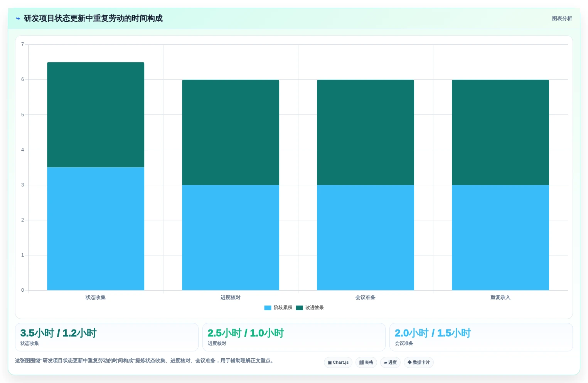Click the dark green 会议准备 bar segment
The image size is (588, 383).
(366, 132)
